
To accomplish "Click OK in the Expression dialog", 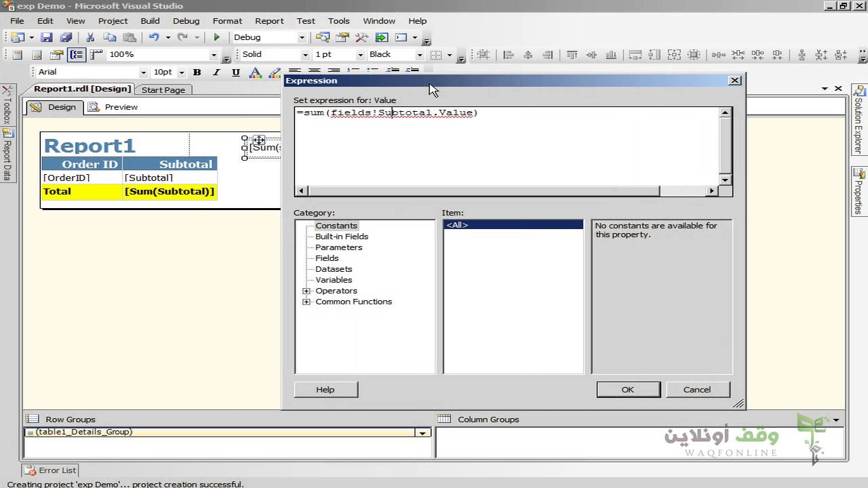I will [628, 389].
